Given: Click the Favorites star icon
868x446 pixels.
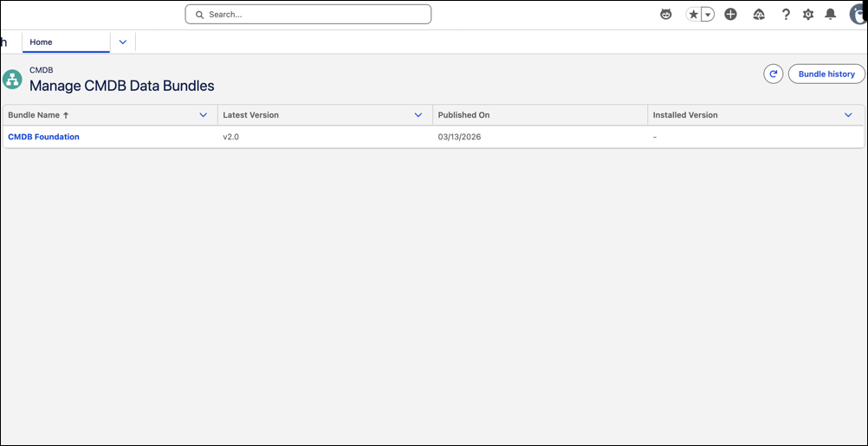Looking at the screenshot, I should click(693, 15).
